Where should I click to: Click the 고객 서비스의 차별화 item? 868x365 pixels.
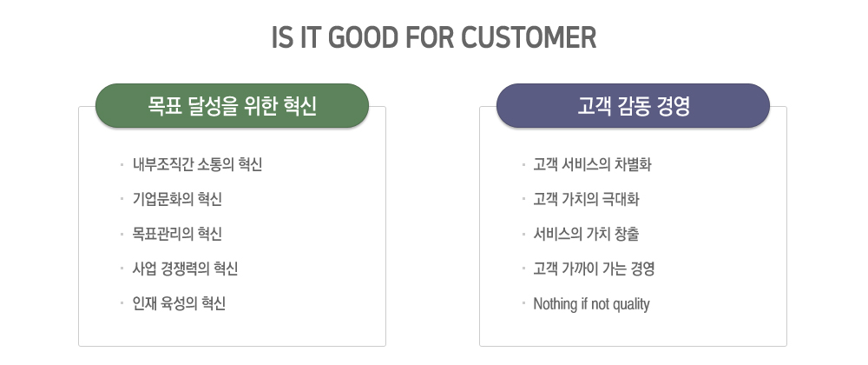click(592, 164)
